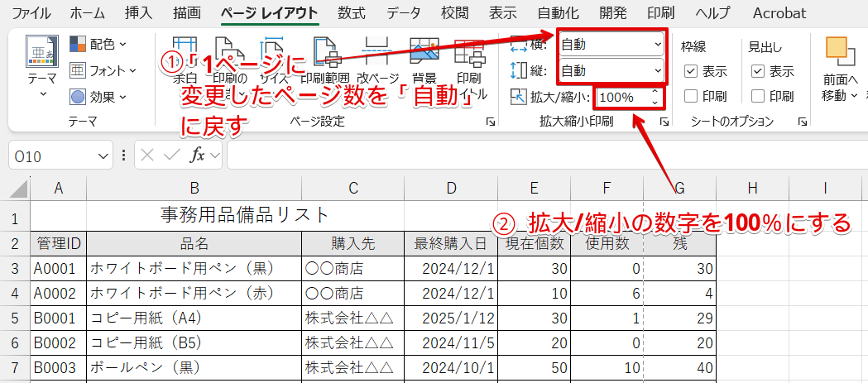Open the ページ設定 dialog launcher
The width and height of the screenshot is (868, 383).
489,122
